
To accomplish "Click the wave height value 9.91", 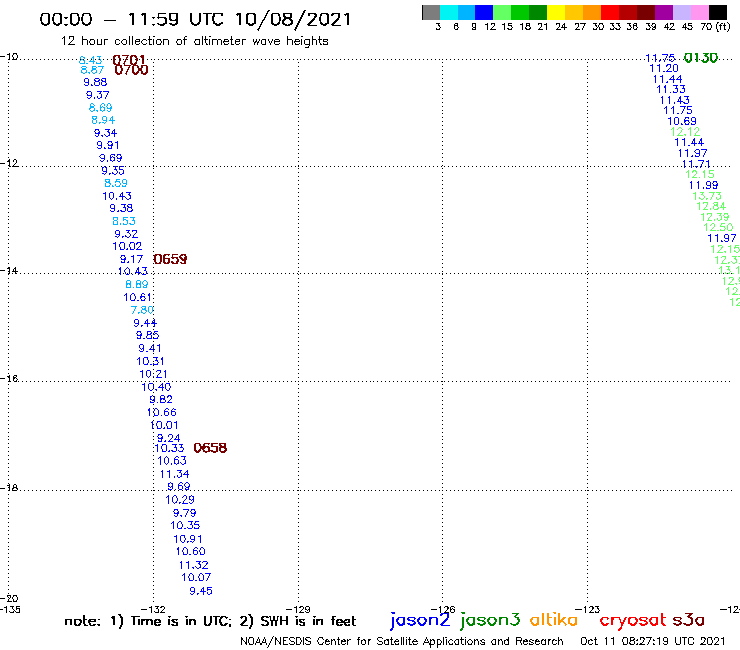I will (108, 145).
